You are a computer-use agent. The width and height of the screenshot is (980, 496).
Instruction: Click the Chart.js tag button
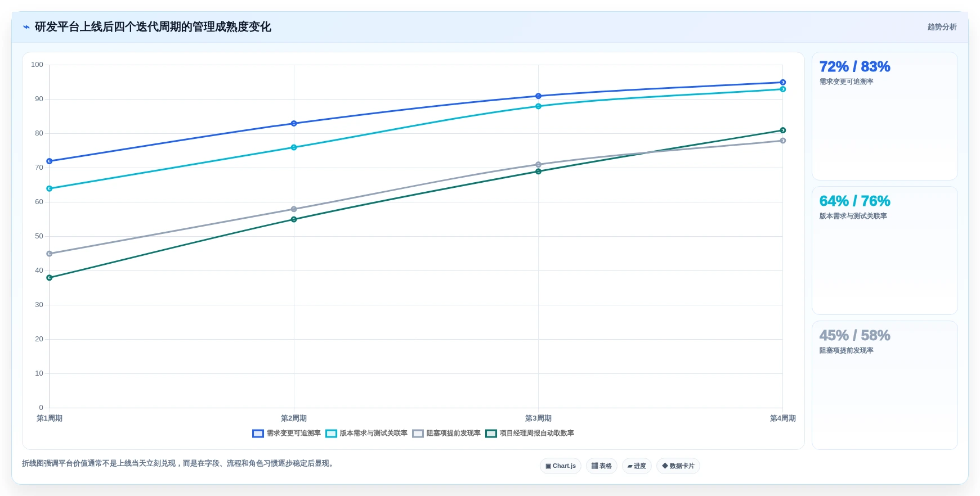point(561,466)
